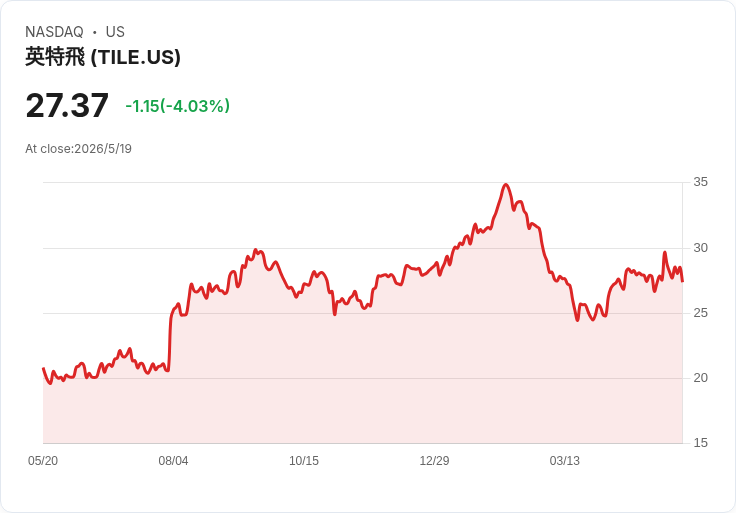Click the chart line's rightmost end point
Image resolution: width=736 pixels, height=513 pixels.
[x=682, y=281]
